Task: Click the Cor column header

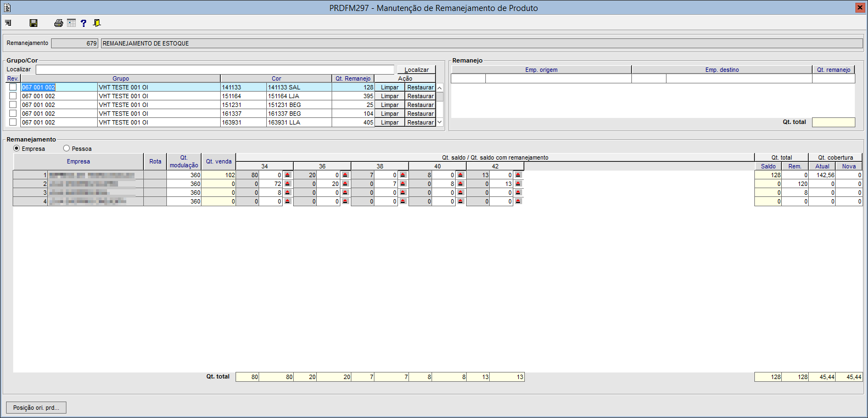Action: pos(276,78)
